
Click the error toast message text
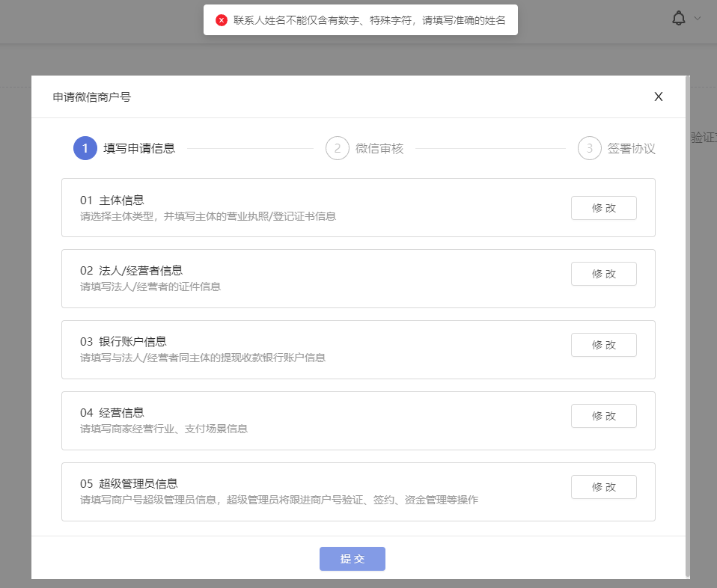point(370,20)
